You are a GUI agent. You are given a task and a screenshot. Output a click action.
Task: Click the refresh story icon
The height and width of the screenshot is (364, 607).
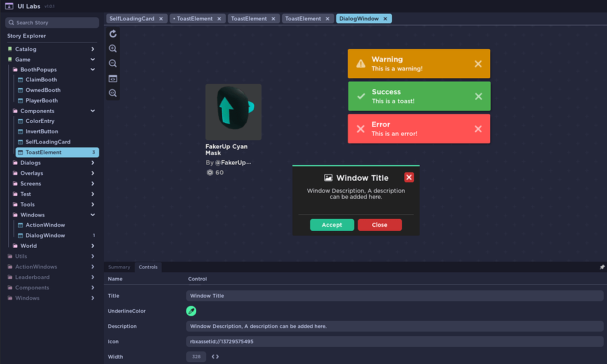(x=113, y=34)
